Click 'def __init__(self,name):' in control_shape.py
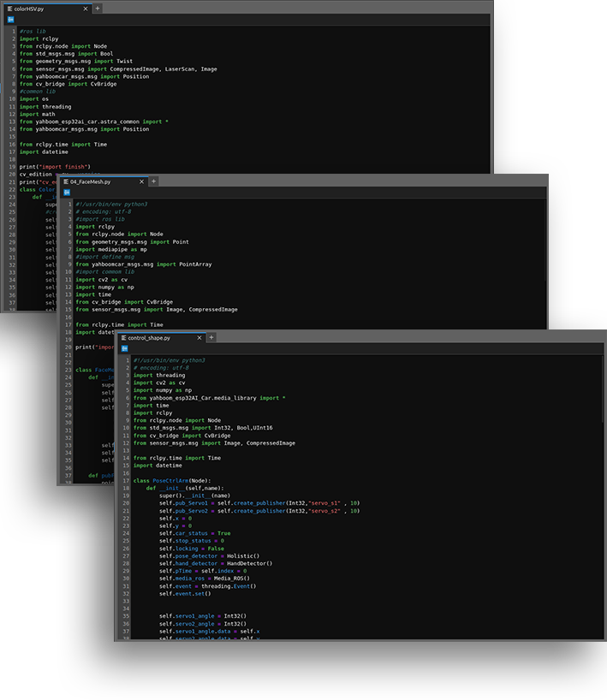The image size is (607, 700). 185,488
